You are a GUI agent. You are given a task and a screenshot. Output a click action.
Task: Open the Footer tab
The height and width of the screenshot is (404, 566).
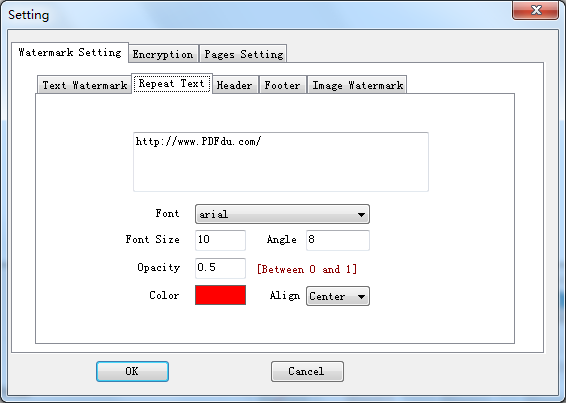(283, 86)
